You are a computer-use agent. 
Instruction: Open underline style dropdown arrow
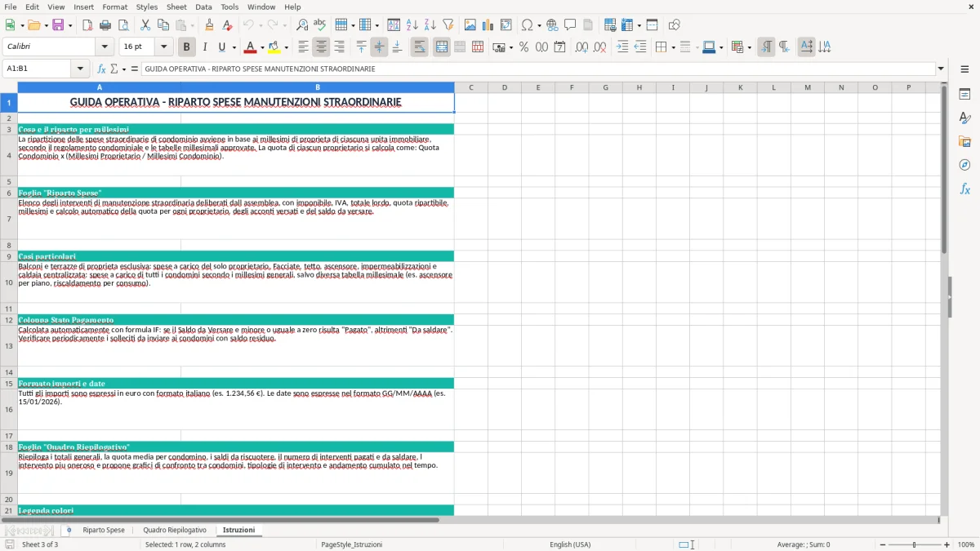coord(234,47)
